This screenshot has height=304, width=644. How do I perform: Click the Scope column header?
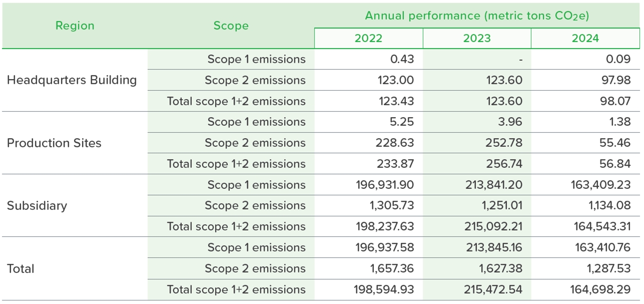click(x=231, y=26)
